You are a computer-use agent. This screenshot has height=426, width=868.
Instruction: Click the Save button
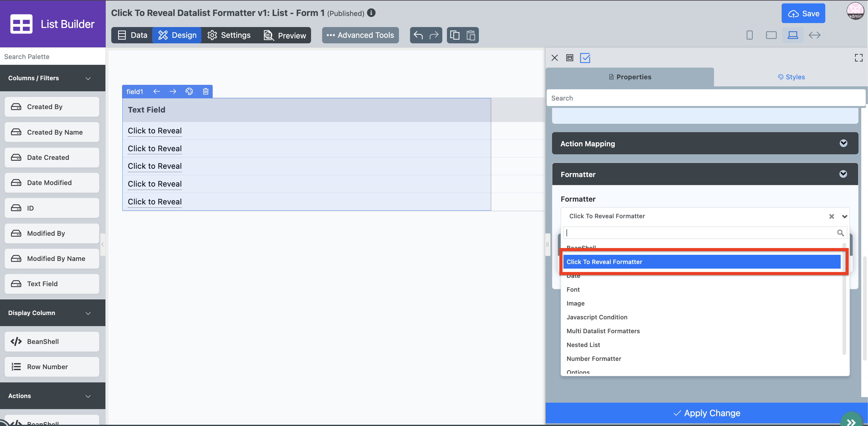pos(803,14)
